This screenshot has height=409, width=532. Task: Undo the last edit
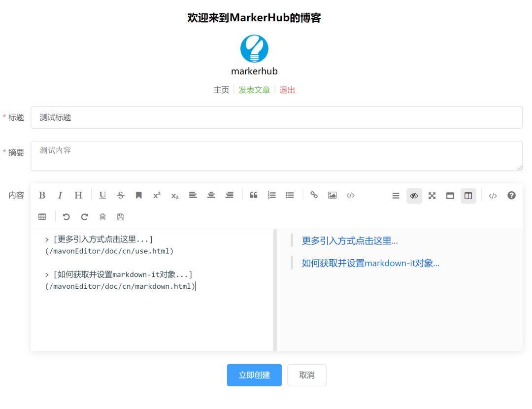point(66,216)
